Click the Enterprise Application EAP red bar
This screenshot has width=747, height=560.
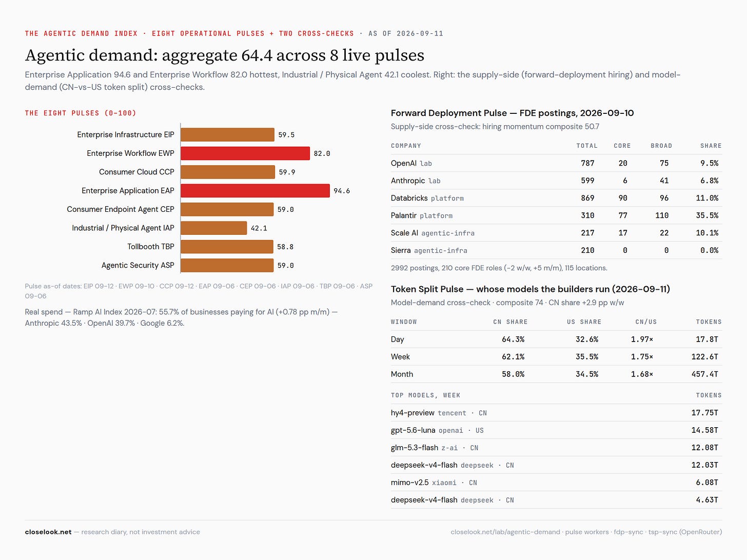coord(255,191)
